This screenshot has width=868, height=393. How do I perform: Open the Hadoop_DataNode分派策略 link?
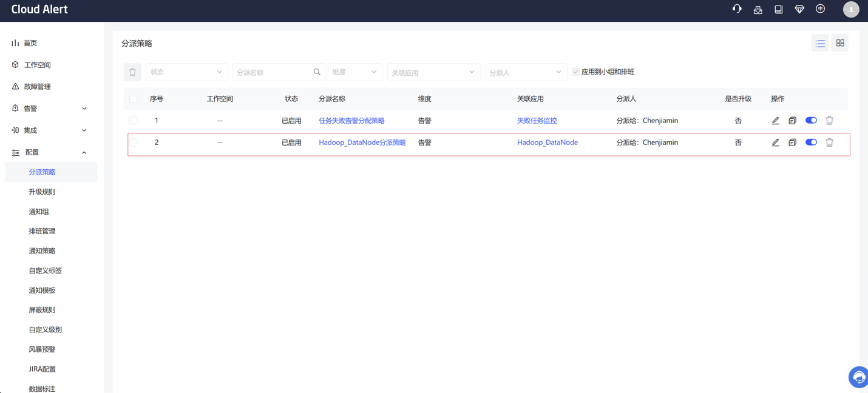(362, 143)
